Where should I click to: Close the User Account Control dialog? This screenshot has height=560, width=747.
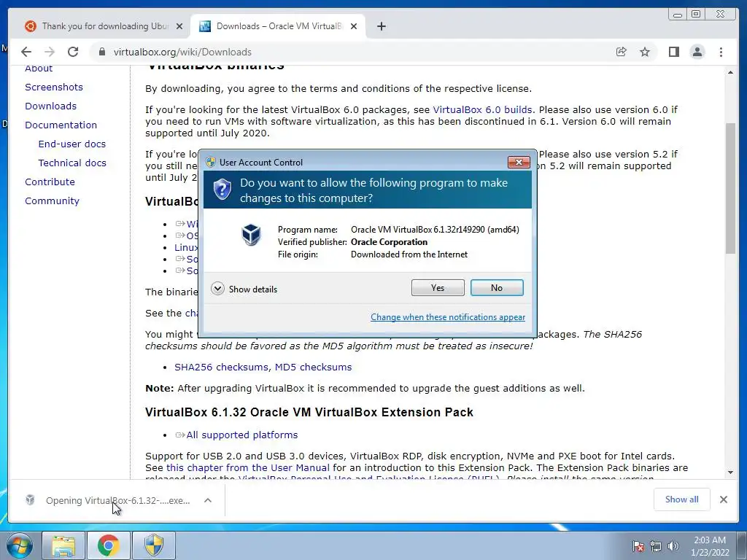click(519, 163)
